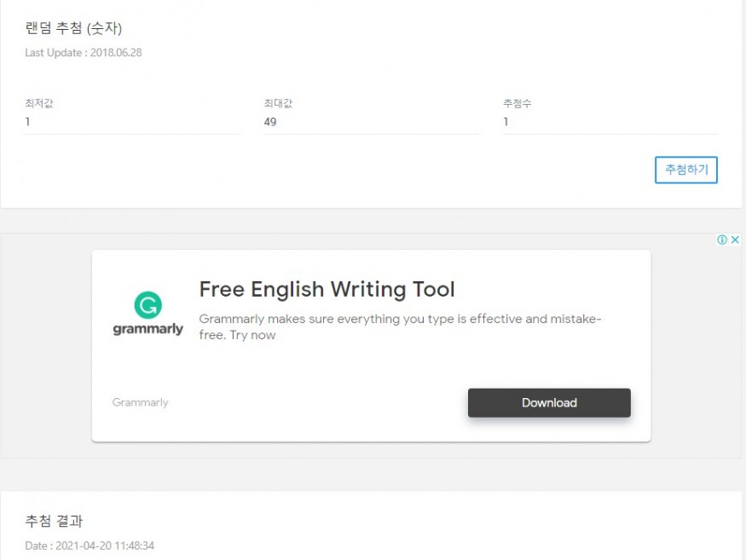The height and width of the screenshot is (560, 746).
Task: Select the 추첨수 input field
Action: coord(610,122)
